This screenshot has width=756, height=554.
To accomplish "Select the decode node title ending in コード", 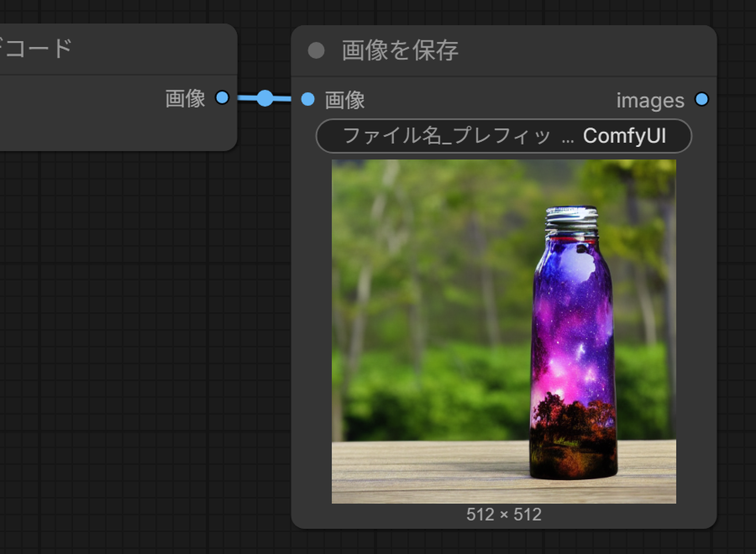I will pos(35,48).
